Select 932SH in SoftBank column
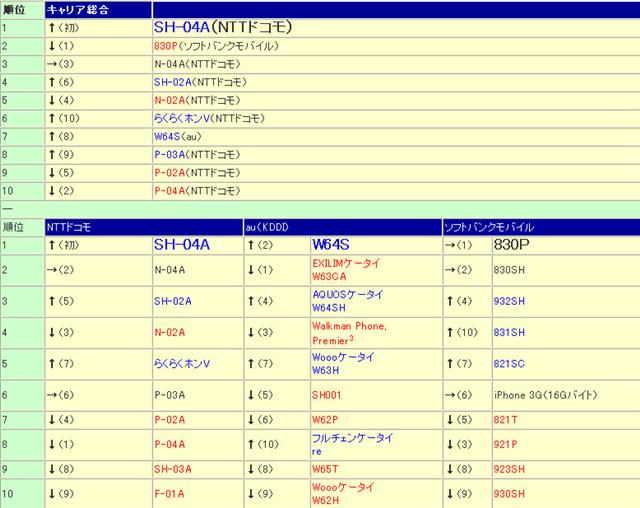Image resolution: width=640 pixels, height=508 pixels. pos(509,301)
